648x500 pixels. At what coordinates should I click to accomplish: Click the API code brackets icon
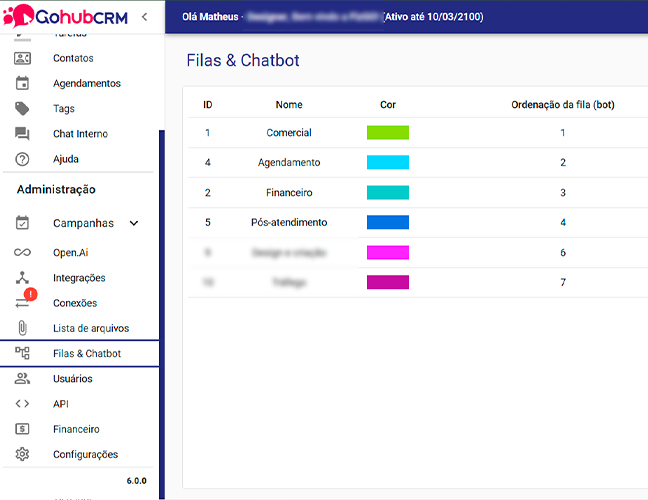pyautogui.click(x=22, y=404)
